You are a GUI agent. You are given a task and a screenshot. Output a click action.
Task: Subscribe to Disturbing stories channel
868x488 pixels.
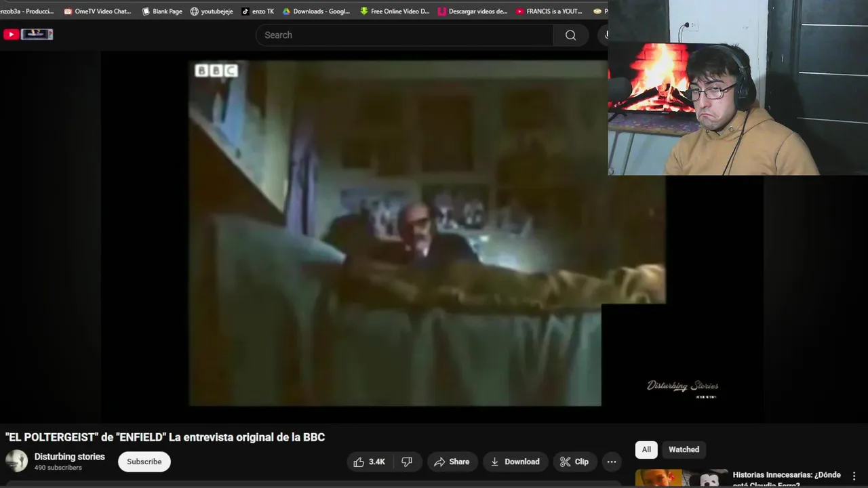click(x=144, y=462)
